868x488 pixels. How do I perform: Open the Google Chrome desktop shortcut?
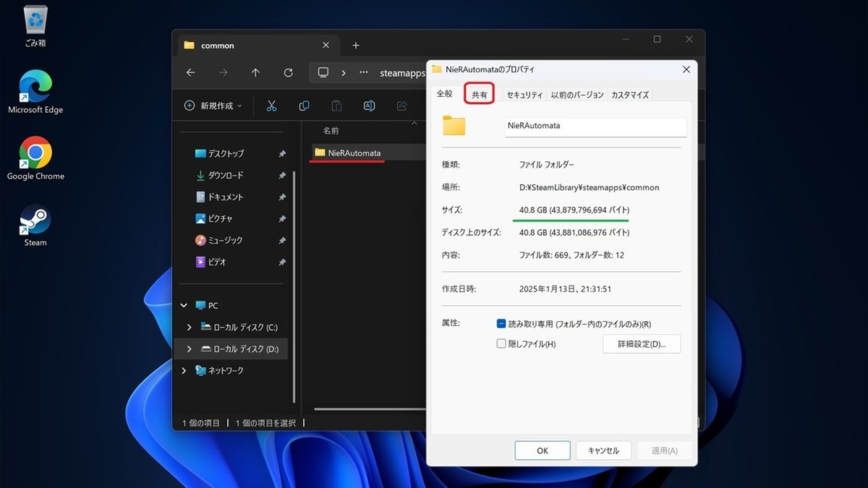pyautogui.click(x=35, y=158)
